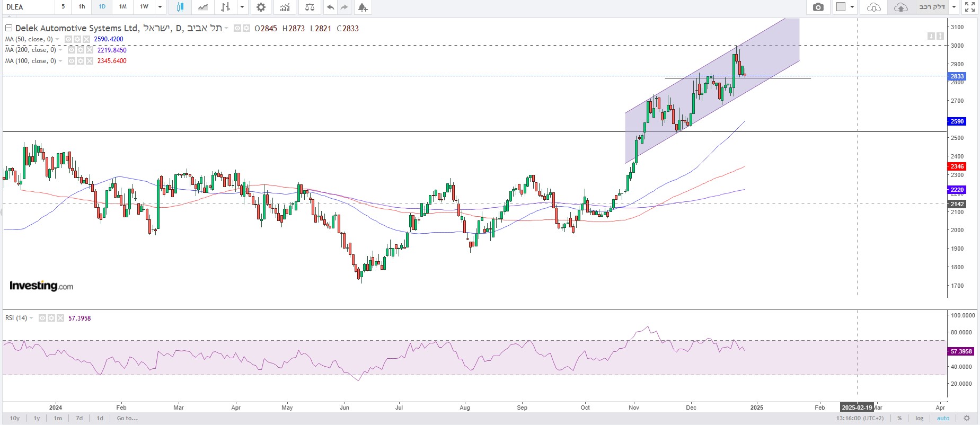The image size is (980, 425).
Task: Set time range to 7d
Action: click(79, 418)
